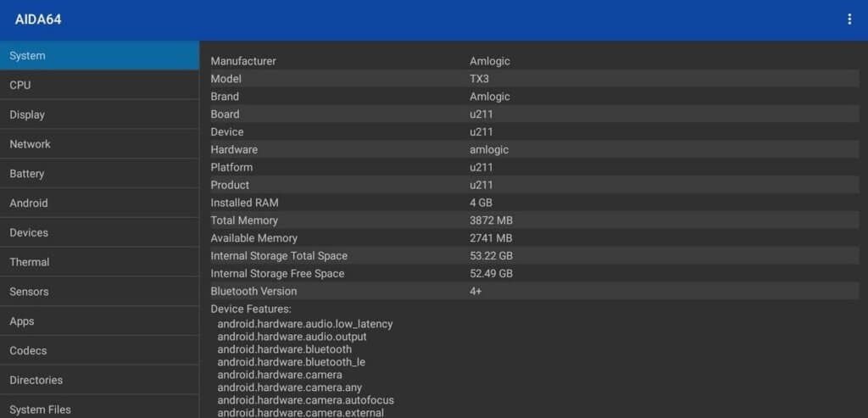Select the Installed RAM row

tap(534, 203)
